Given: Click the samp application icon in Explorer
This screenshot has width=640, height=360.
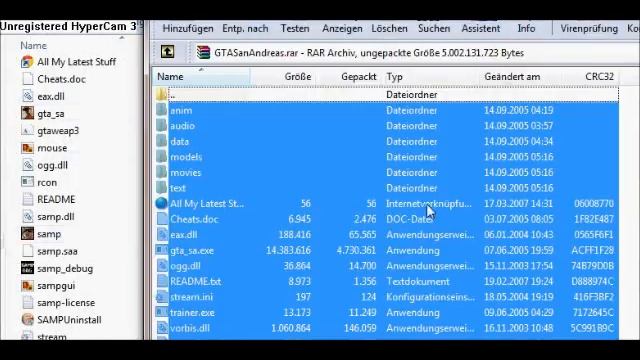Looking at the screenshot, I should [27, 233].
